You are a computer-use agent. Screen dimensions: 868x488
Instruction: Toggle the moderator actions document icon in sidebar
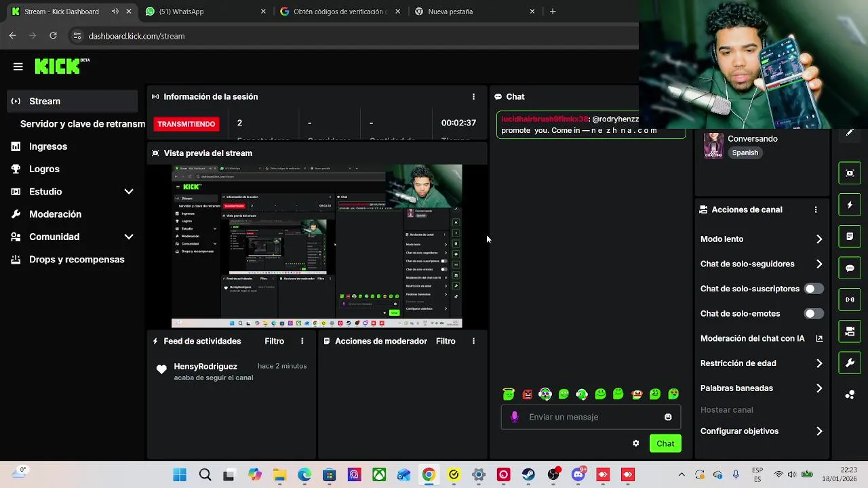pos(850,237)
